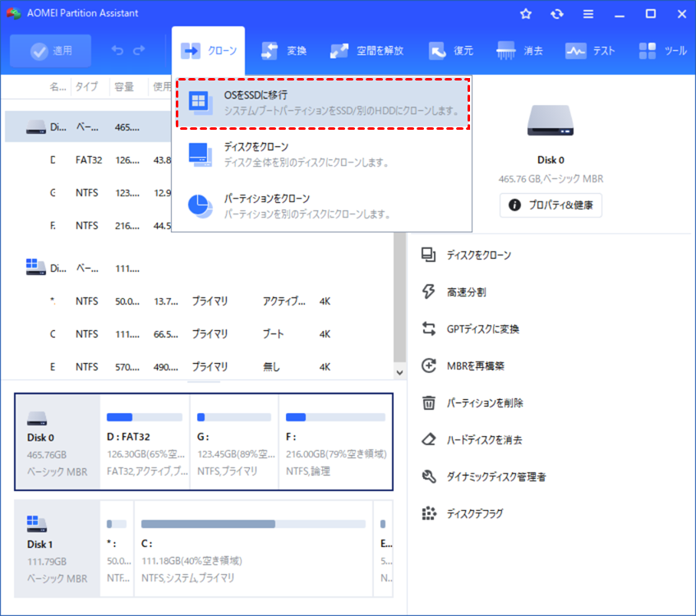Open the Test (テスト) menu
This screenshot has height=616, width=696.
[590, 51]
